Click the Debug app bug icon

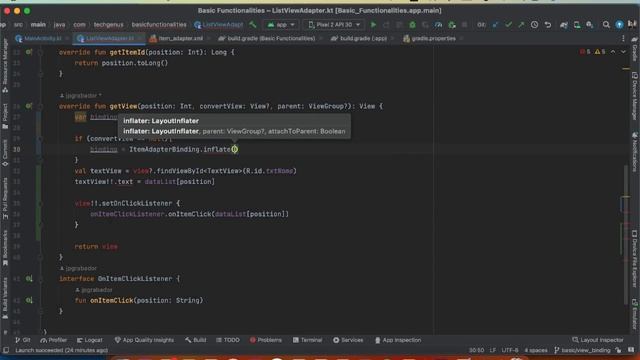tap(412, 25)
